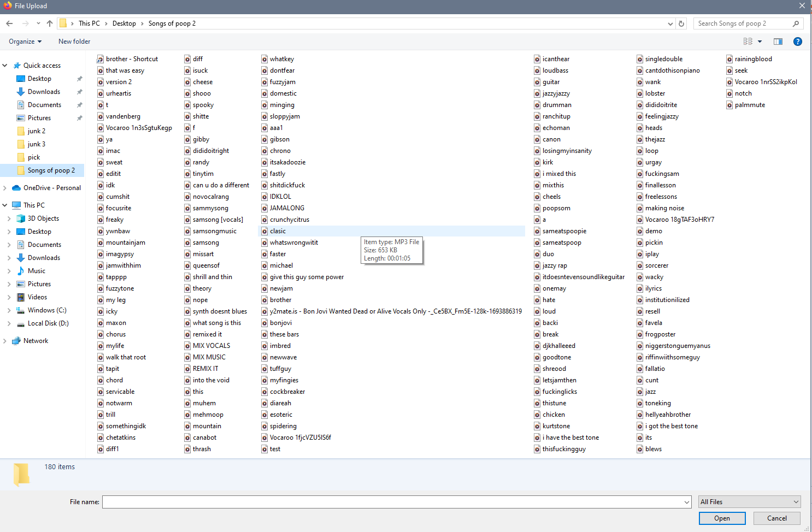This screenshot has width=812, height=532.
Task: Select the pick folder in sidebar
Action: click(34, 157)
